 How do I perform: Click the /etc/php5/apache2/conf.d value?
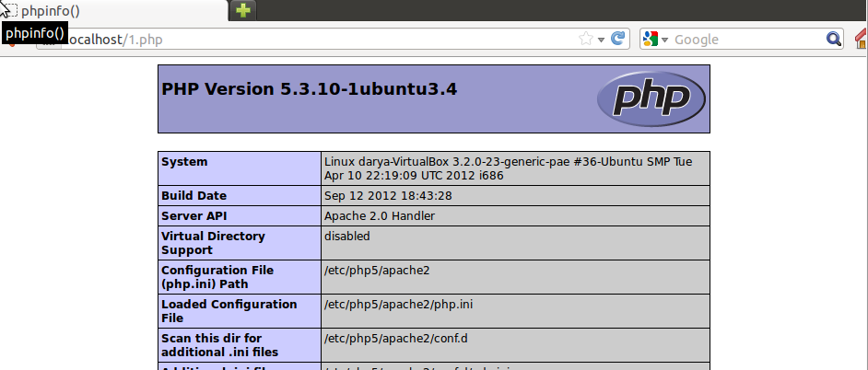396,338
